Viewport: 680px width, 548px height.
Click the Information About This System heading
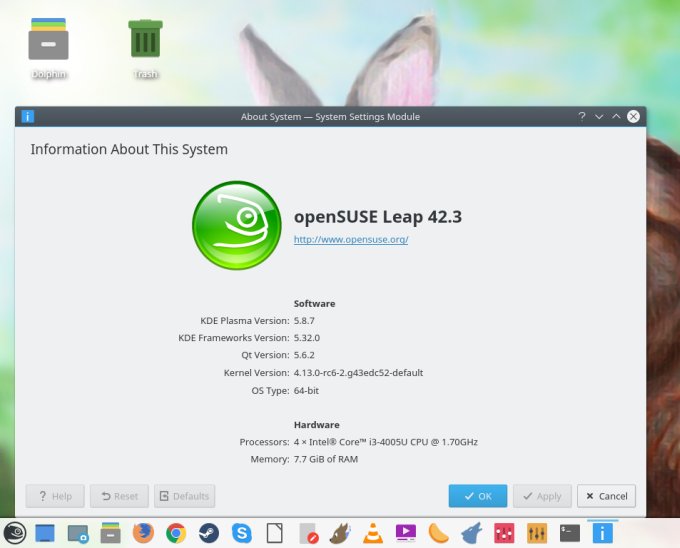coord(129,149)
